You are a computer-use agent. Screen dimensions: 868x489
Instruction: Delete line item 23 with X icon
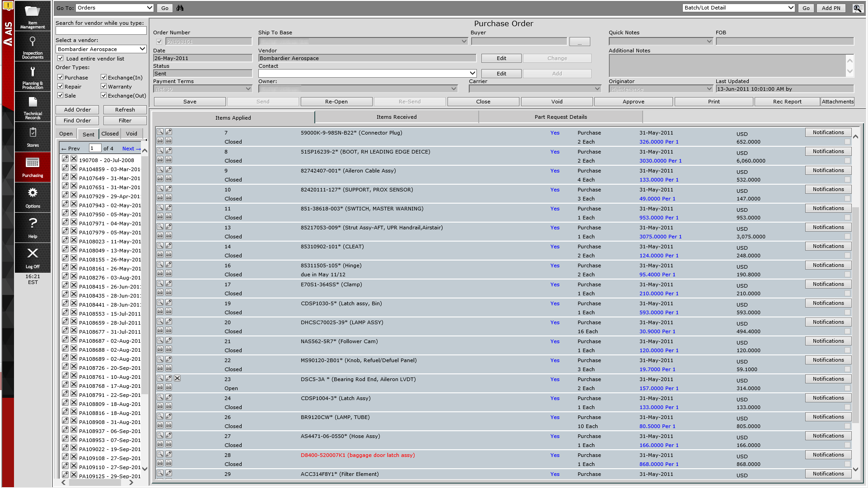click(x=177, y=378)
